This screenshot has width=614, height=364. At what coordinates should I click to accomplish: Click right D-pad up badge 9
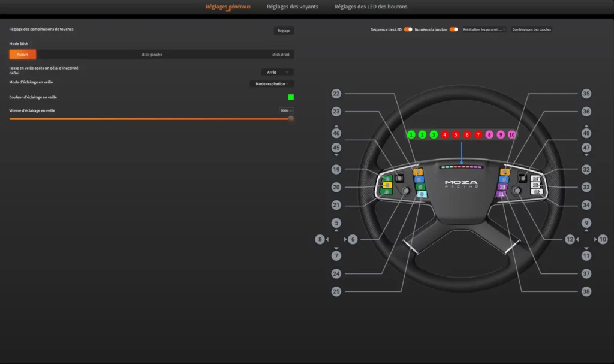coord(586,223)
